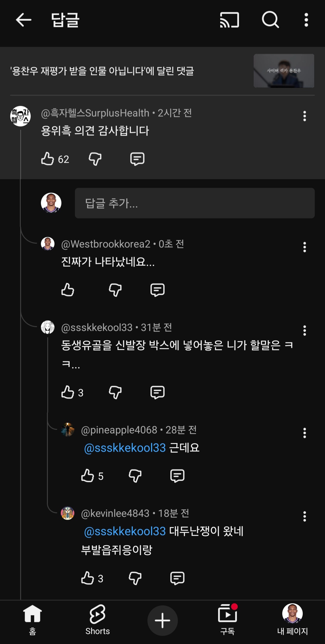Image resolution: width=325 pixels, height=644 pixels.
Task: Open the cast to device icon
Action: [x=230, y=20]
